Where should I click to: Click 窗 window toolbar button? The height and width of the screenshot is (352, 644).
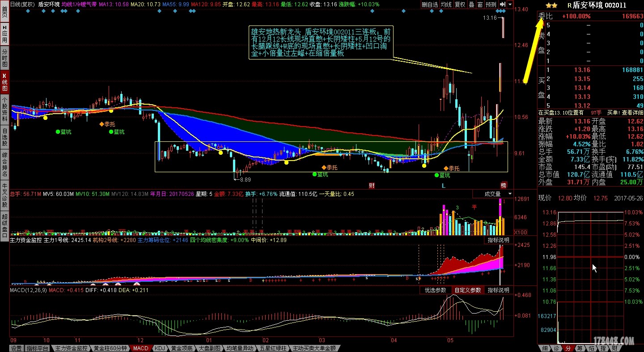click(480, 4)
